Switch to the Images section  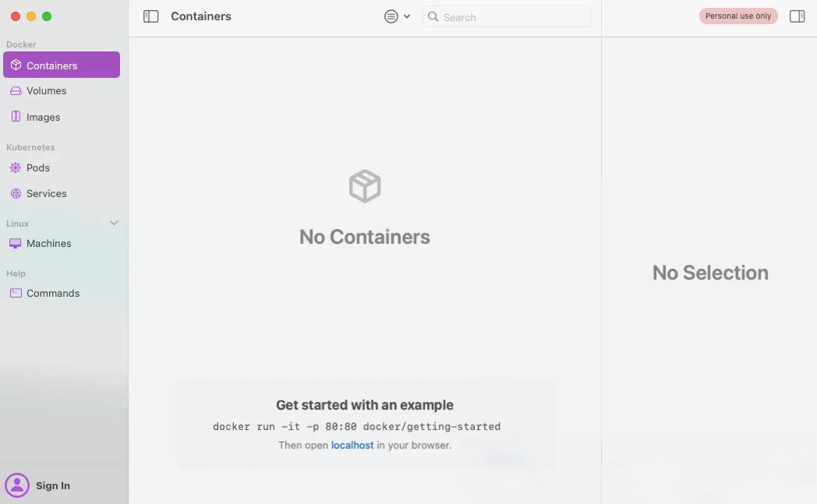coord(44,118)
